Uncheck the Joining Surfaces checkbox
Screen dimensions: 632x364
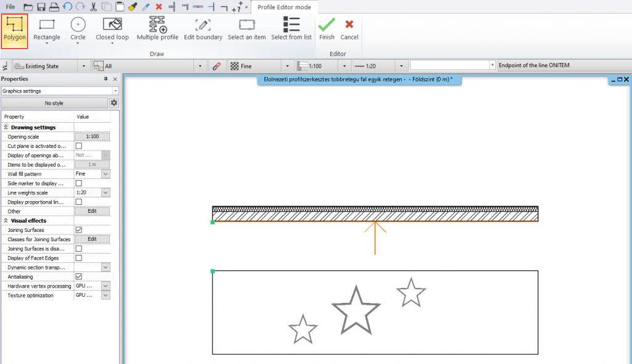point(78,230)
